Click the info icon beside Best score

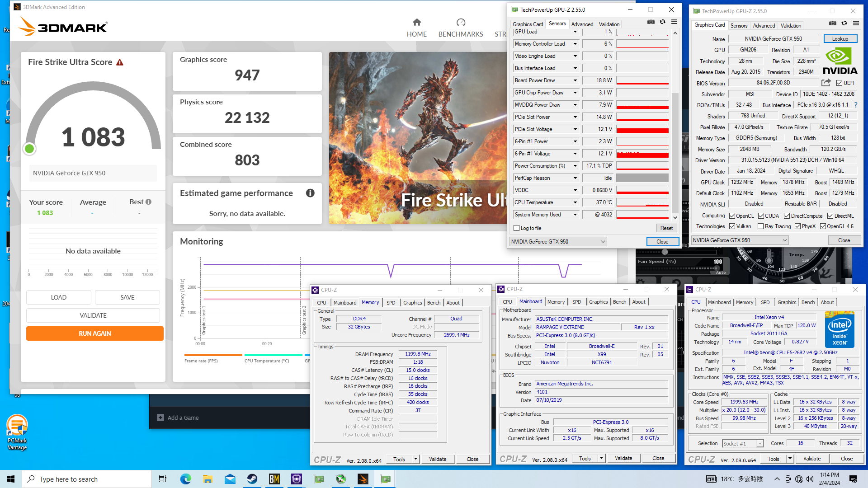coord(149,202)
